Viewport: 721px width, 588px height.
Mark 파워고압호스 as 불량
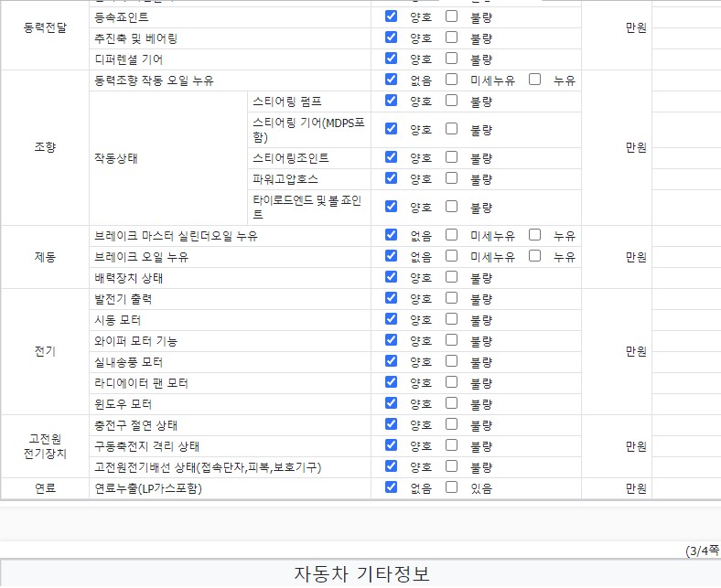[451, 178]
